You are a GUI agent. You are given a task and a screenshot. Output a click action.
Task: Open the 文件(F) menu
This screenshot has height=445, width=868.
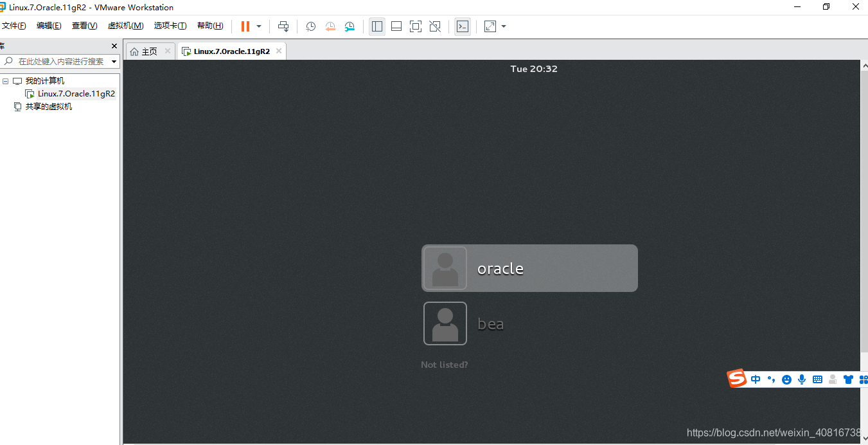pyautogui.click(x=13, y=26)
